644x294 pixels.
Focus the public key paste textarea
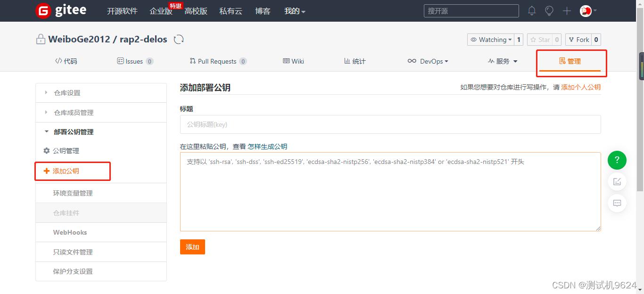[x=390, y=192]
